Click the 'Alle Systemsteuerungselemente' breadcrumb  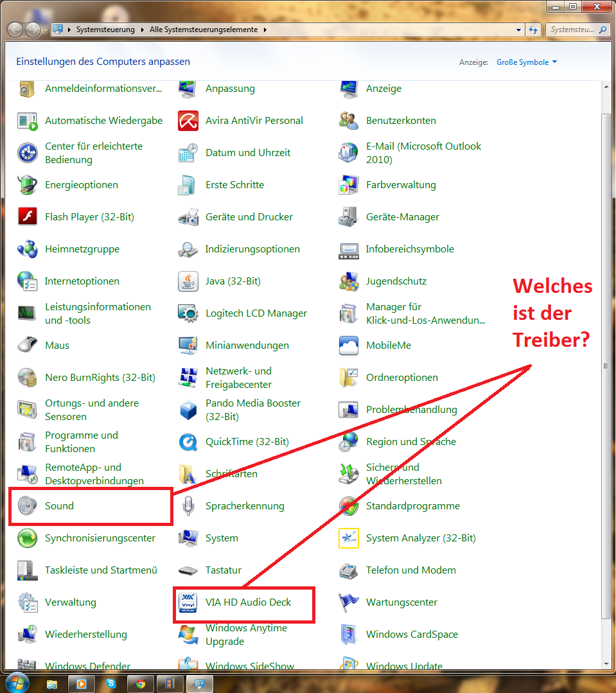[x=204, y=30]
